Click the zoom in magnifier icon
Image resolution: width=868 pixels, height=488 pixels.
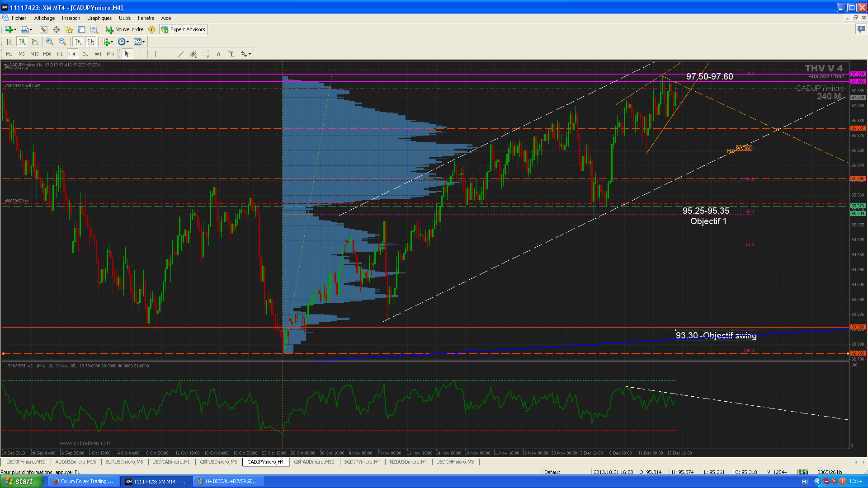50,42
